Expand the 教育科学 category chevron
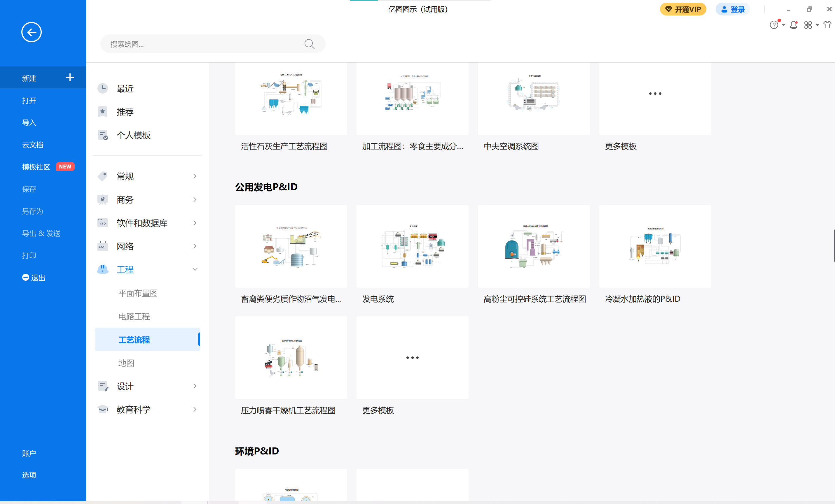Screen dimensions: 835x504 pyautogui.click(x=195, y=409)
